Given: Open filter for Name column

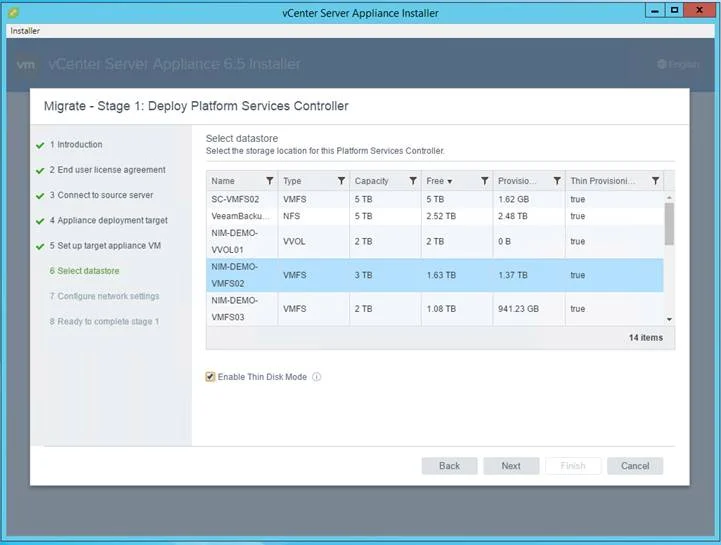Looking at the screenshot, I should tap(269, 181).
